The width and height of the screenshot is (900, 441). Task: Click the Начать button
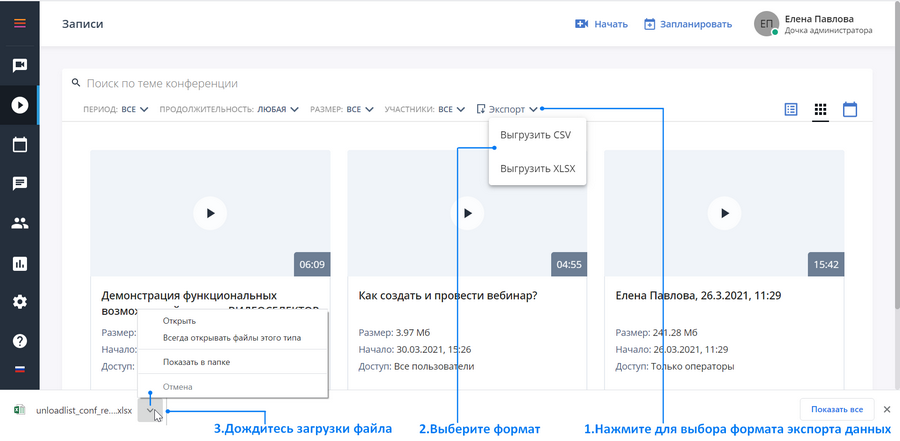tap(601, 24)
